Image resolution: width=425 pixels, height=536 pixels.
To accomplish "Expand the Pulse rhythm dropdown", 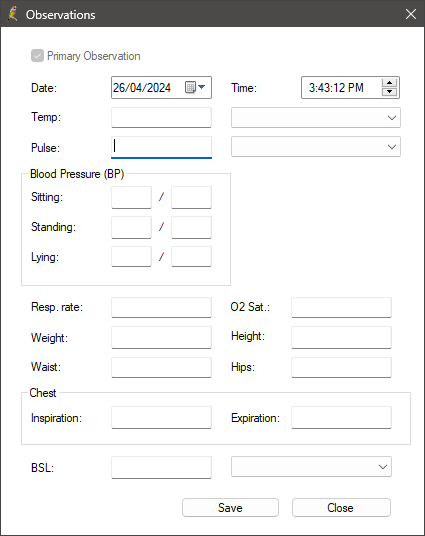I will coord(316,147).
